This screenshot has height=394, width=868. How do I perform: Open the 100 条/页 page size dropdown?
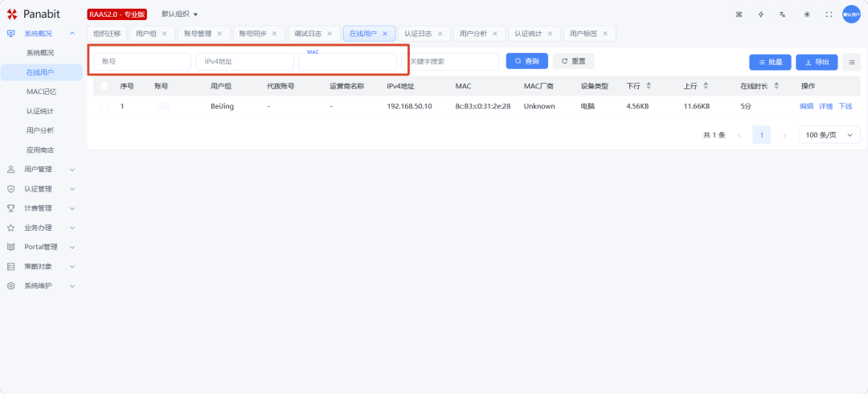[829, 134]
